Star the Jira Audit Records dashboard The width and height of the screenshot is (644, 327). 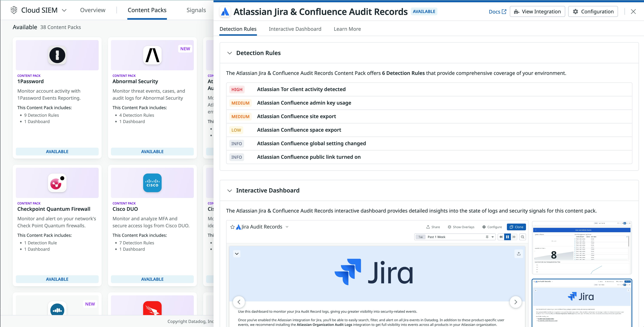232,227
